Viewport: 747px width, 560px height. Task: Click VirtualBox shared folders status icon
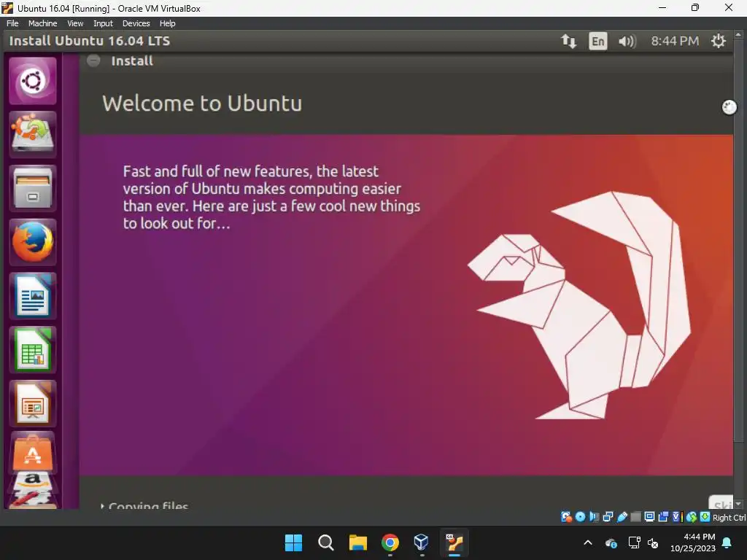click(635, 517)
